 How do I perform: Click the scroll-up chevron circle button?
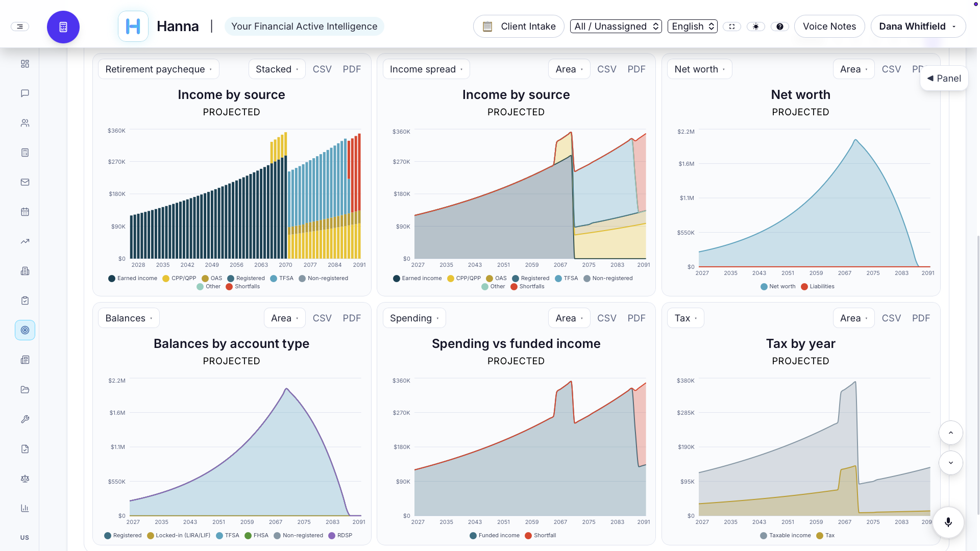951,433
